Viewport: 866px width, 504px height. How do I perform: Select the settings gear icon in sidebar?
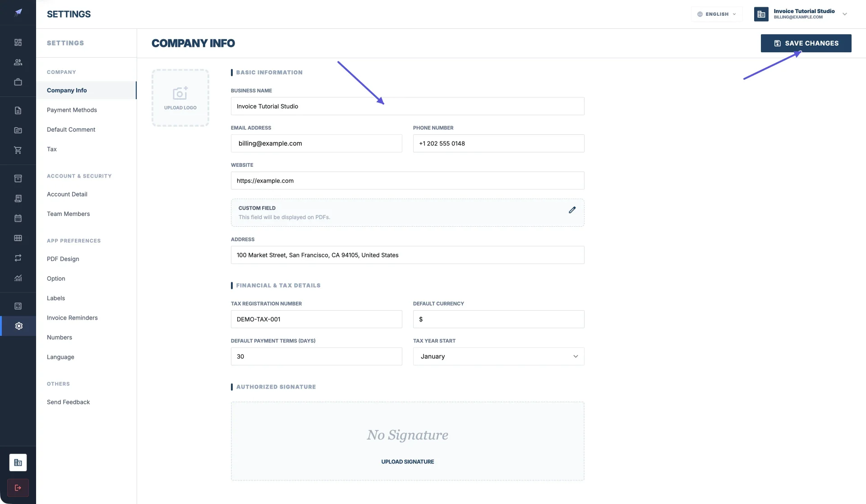coord(18,326)
